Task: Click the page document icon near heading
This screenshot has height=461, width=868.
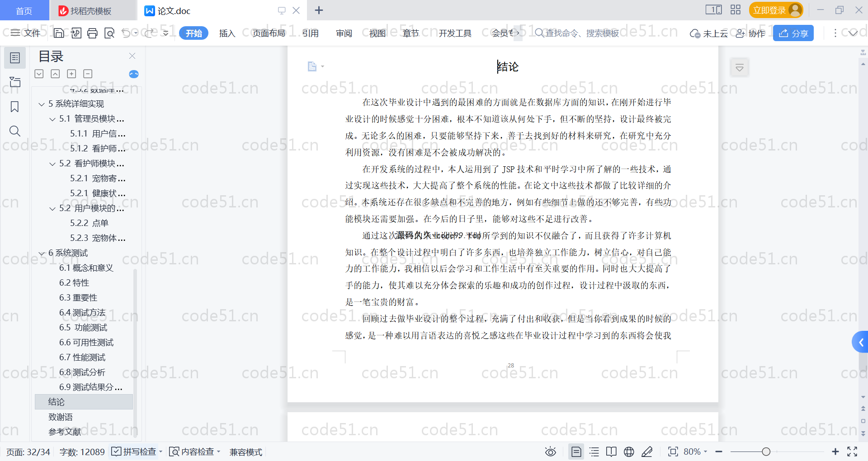Action: pos(312,66)
